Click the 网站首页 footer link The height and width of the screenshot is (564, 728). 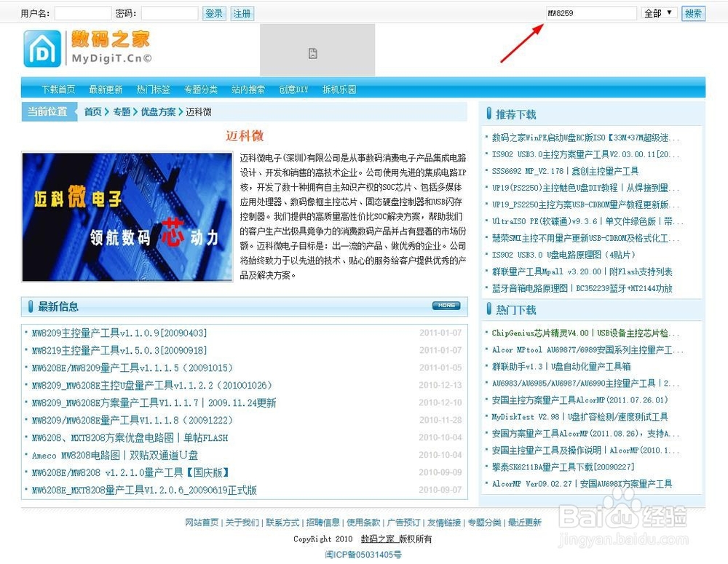(x=202, y=523)
